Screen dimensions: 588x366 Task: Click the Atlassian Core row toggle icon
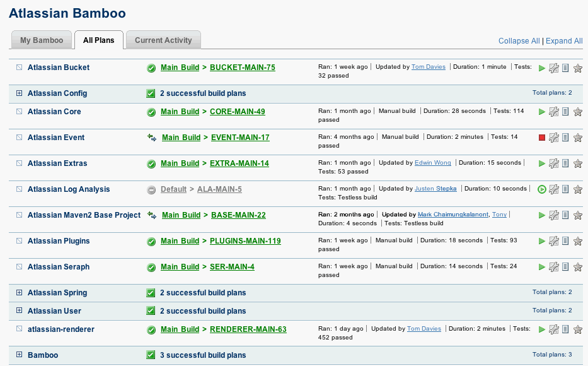click(x=19, y=112)
